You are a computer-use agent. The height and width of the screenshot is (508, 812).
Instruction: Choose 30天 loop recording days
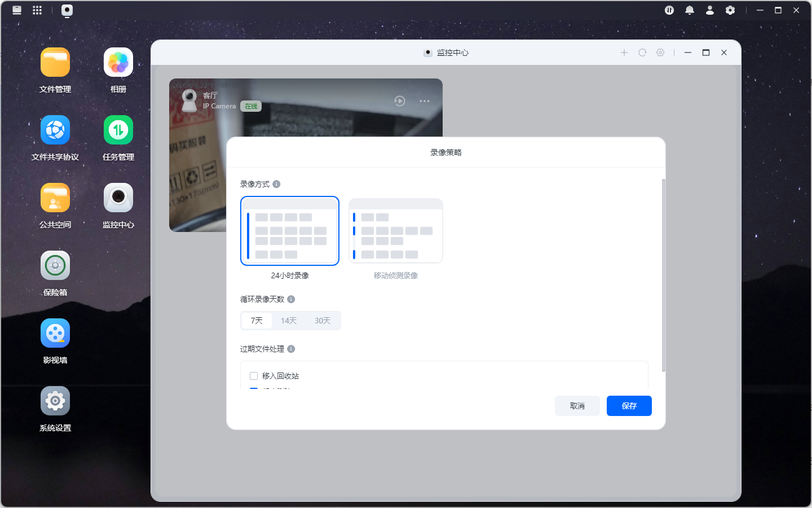point(323,321)
